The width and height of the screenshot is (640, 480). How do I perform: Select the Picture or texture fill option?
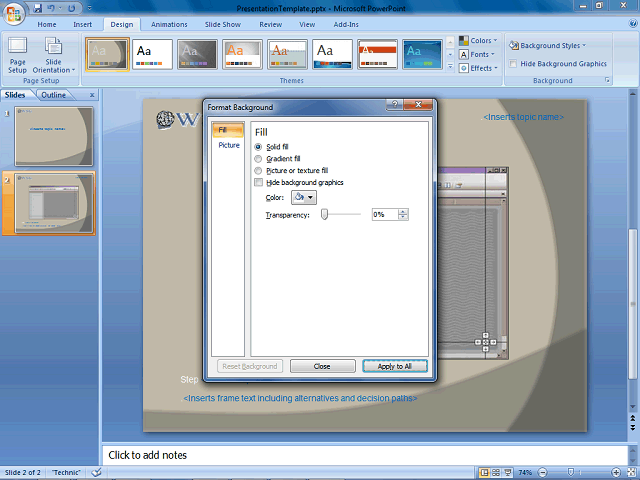point(258,170)
